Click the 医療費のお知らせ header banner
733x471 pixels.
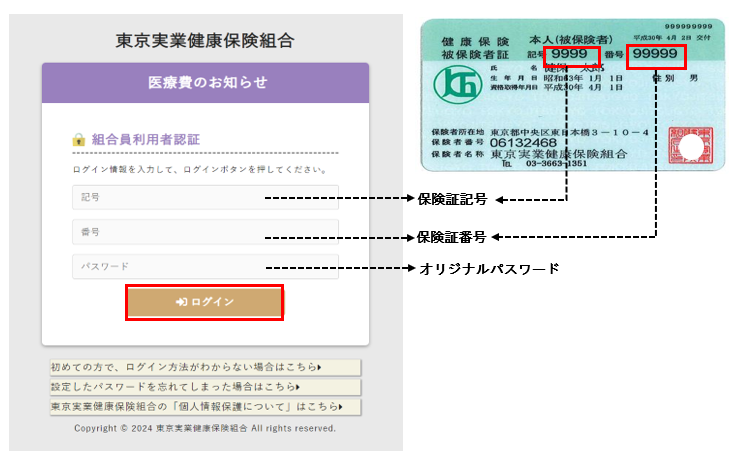pos(205,83)
